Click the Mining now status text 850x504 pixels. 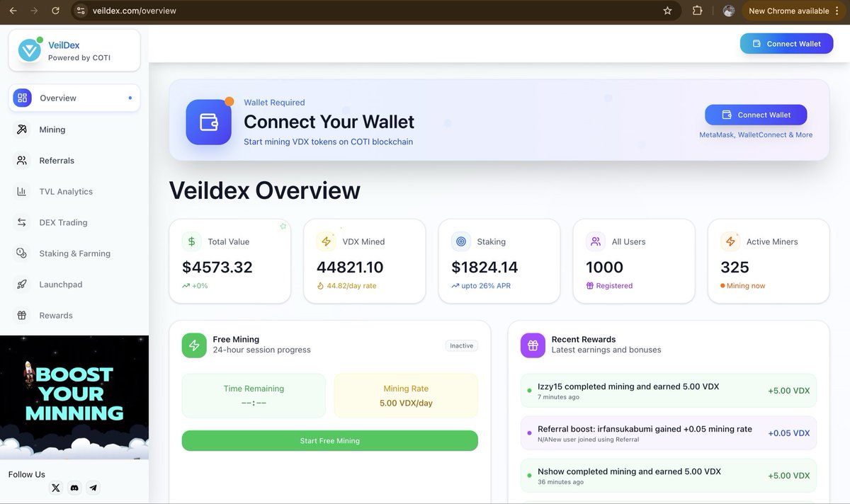746,286
